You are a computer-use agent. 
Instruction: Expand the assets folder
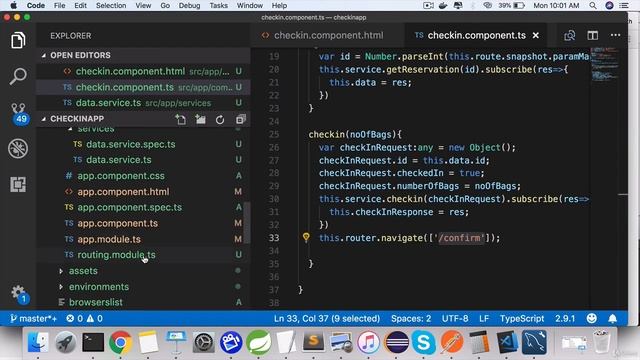point(83,271)
